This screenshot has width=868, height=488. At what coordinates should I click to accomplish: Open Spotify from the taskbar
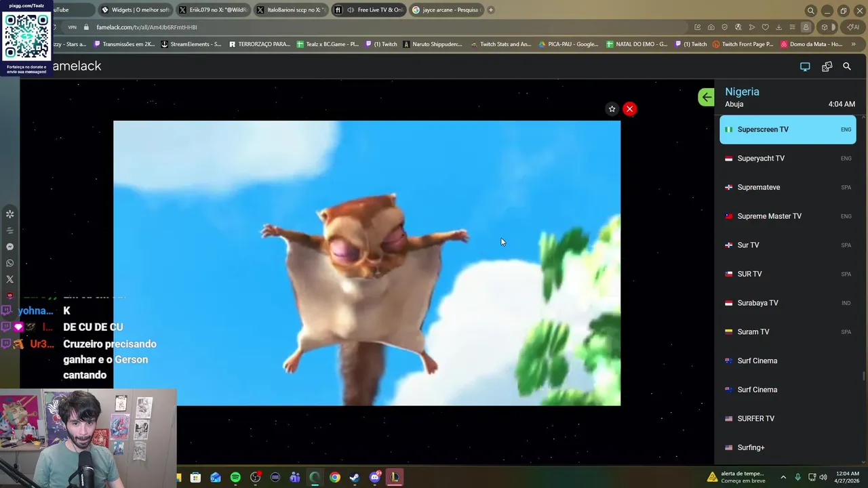(235, 477)
